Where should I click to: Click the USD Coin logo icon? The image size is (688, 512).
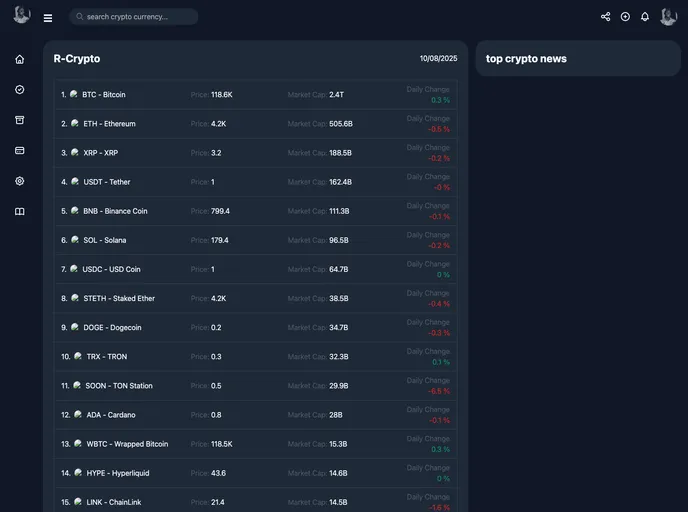tap(74, 269)
